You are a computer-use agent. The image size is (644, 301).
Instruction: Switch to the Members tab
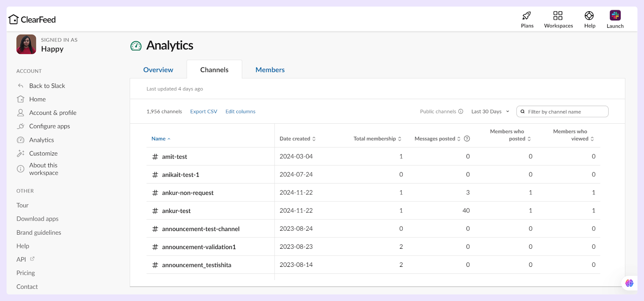[270, 70]
